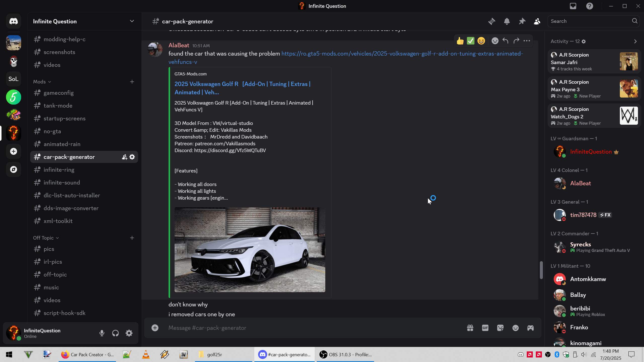
Task: Forward AlaBeat's message
Action: coord(516,41)
